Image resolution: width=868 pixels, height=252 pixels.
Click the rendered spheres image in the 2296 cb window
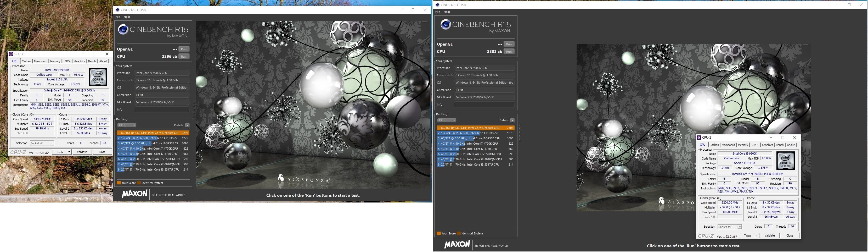pos(313,105)
